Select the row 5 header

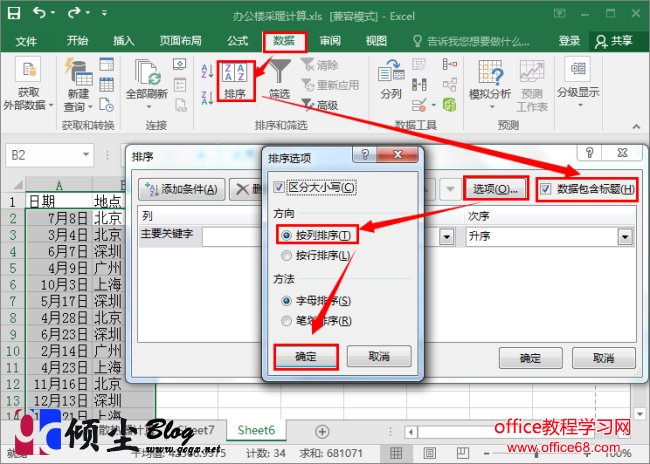pos(13,268)
